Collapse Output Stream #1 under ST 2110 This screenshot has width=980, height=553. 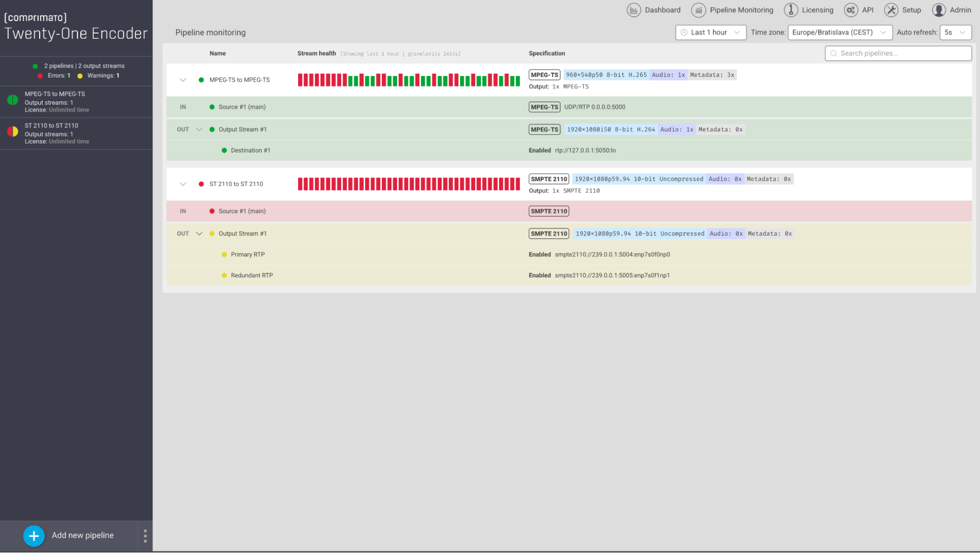(199, 234)
